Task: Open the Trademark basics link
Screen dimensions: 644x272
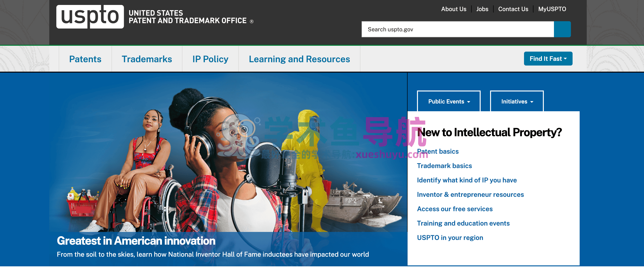Action: point(444,166)
